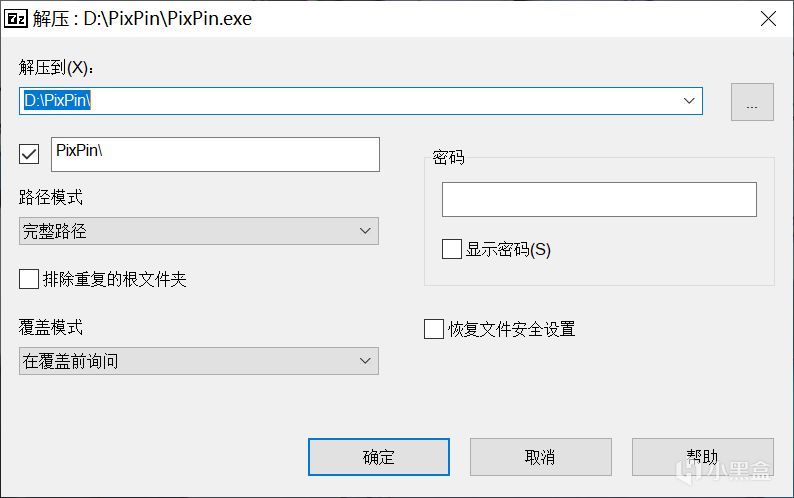Expand the extract-to path dropdown

[x=689, y=101]
